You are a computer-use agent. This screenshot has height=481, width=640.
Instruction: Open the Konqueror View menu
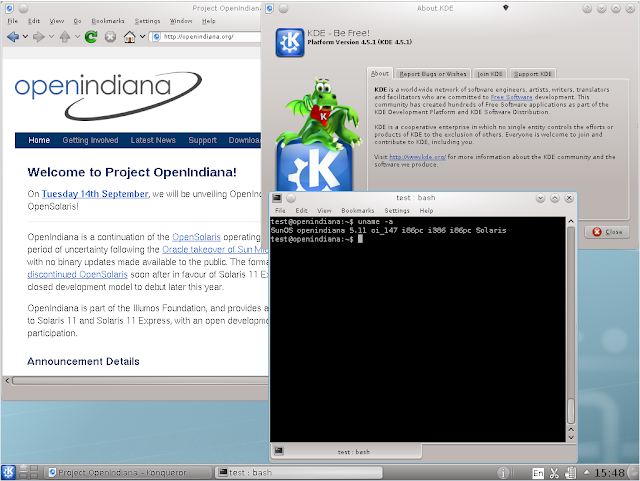(x=57, y=21)
